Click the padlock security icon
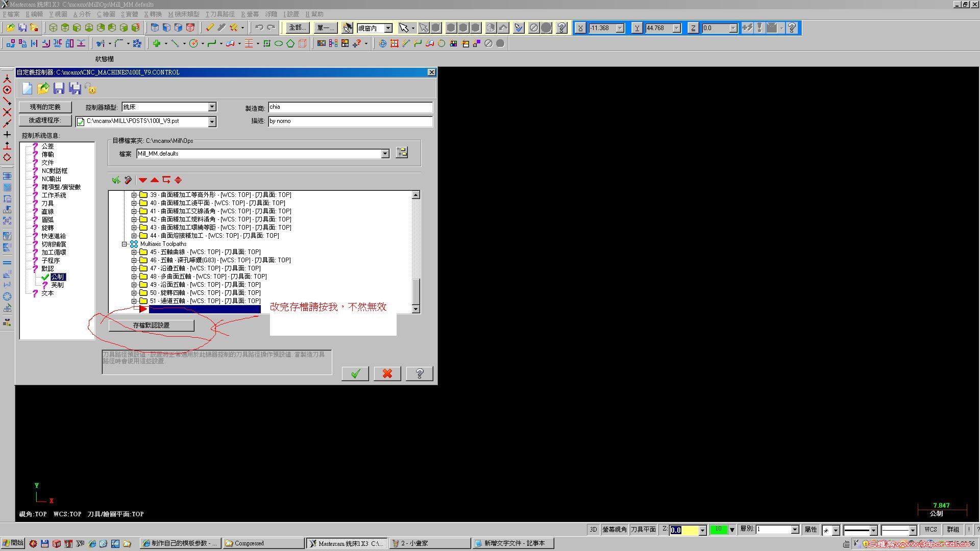Screen dimensions: 980x551 (x=91, y=89)
